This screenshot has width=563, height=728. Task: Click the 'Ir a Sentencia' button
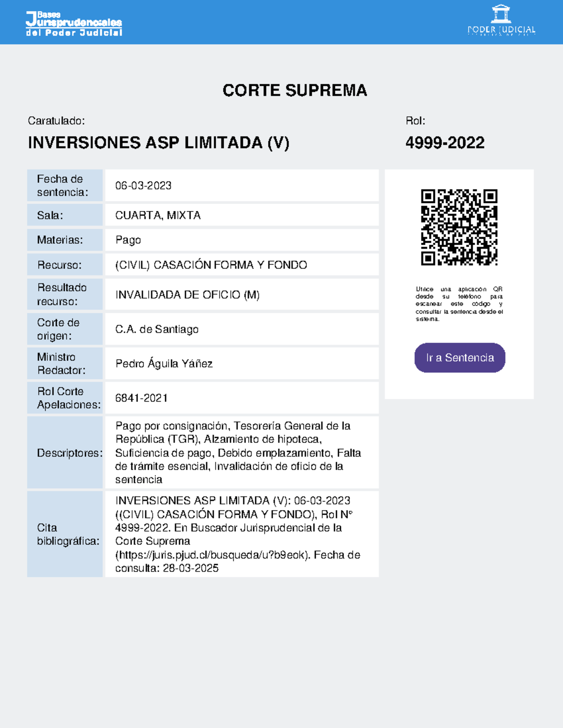pos(460,358)
